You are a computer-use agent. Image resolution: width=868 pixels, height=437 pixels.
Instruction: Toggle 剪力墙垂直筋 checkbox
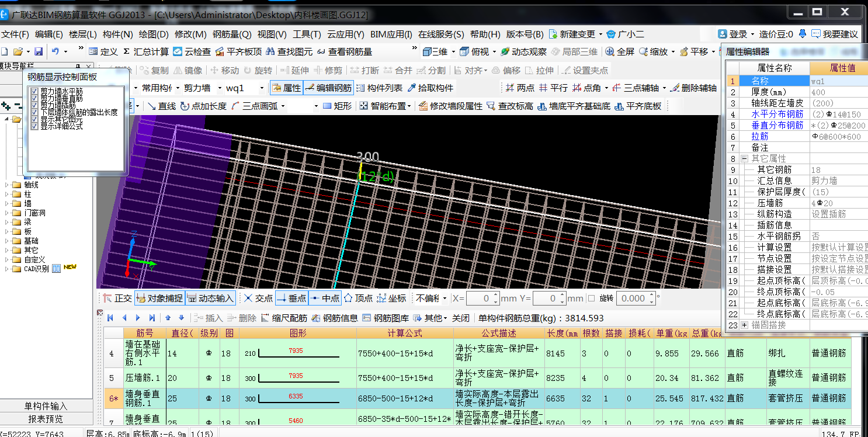click(x=34, y=98)
